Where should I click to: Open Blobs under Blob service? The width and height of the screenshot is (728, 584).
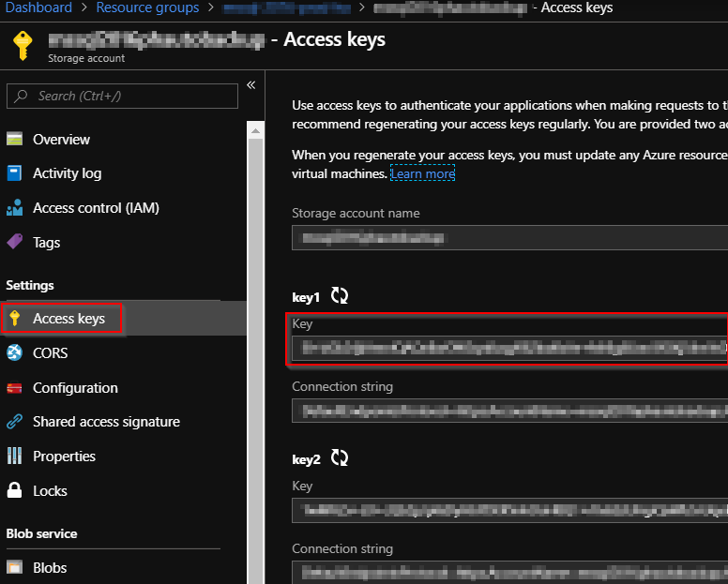(x=50, y=568)
